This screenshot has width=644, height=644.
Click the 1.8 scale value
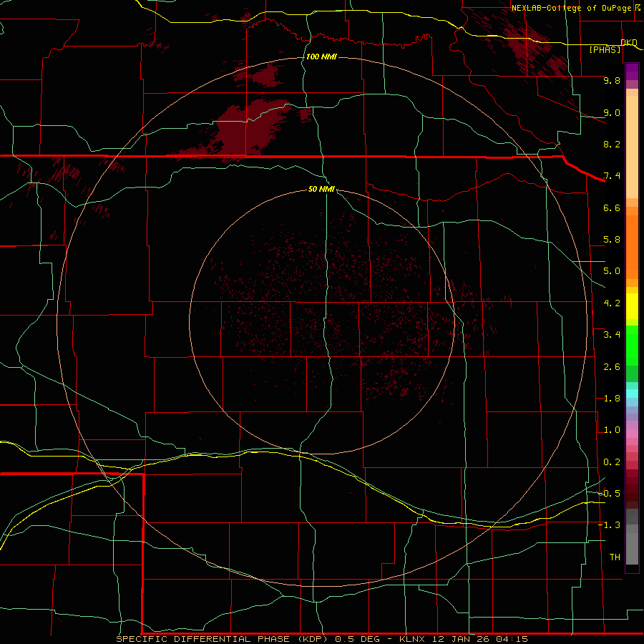tap(612, 399)
